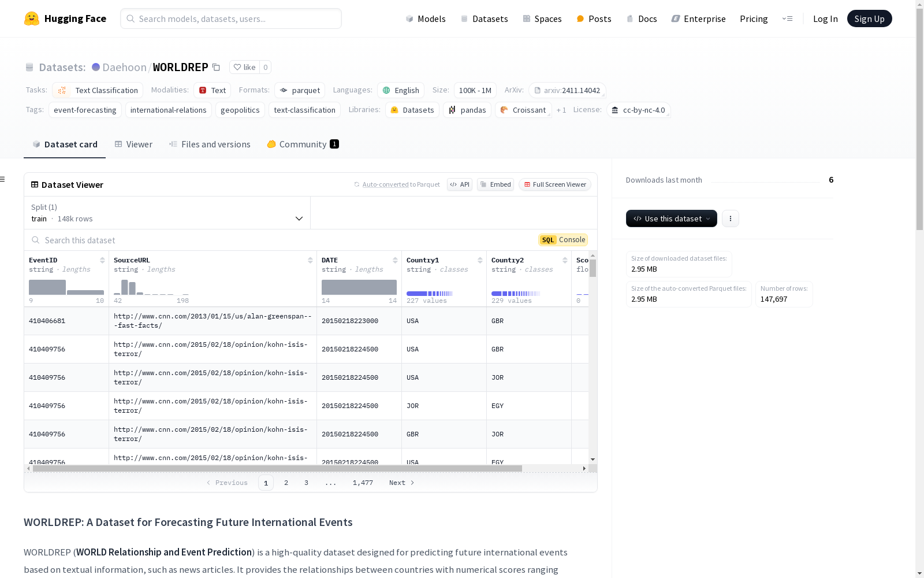Click the Datasets: breadcrumb label
This screenshot has width=924, height=578.
(x=62, y=67)
